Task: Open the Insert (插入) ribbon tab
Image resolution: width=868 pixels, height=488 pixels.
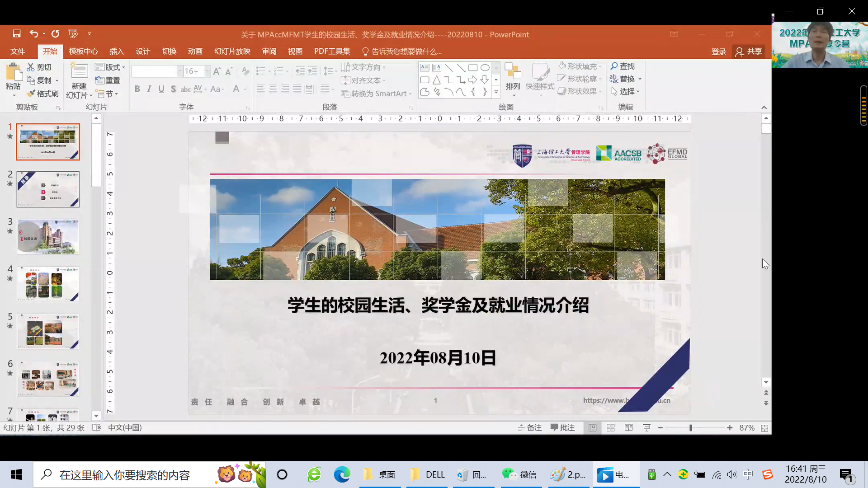Action: (116, 52)
